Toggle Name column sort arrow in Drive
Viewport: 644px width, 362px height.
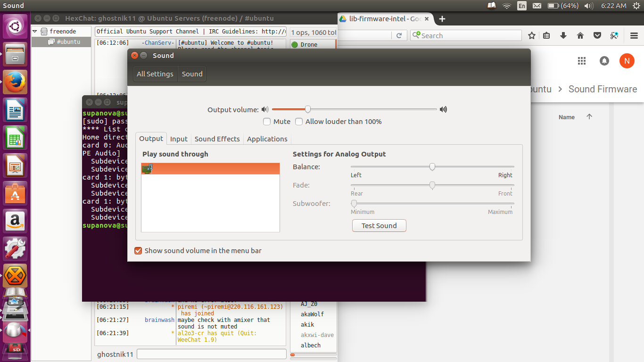pyautogui.click(x=589, y=117)
